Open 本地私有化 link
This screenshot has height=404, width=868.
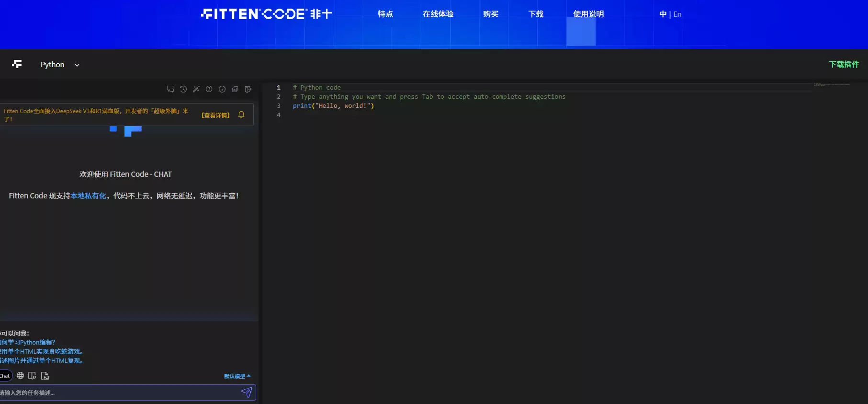pos(89,196)
